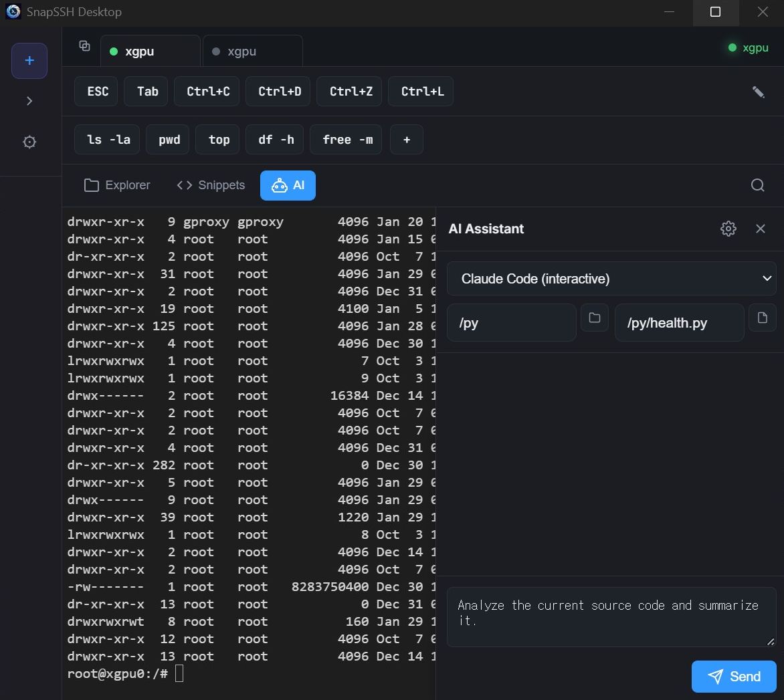Send Ctrl+C to the terminal
The image size is (784, 700).
pos(207,92)
